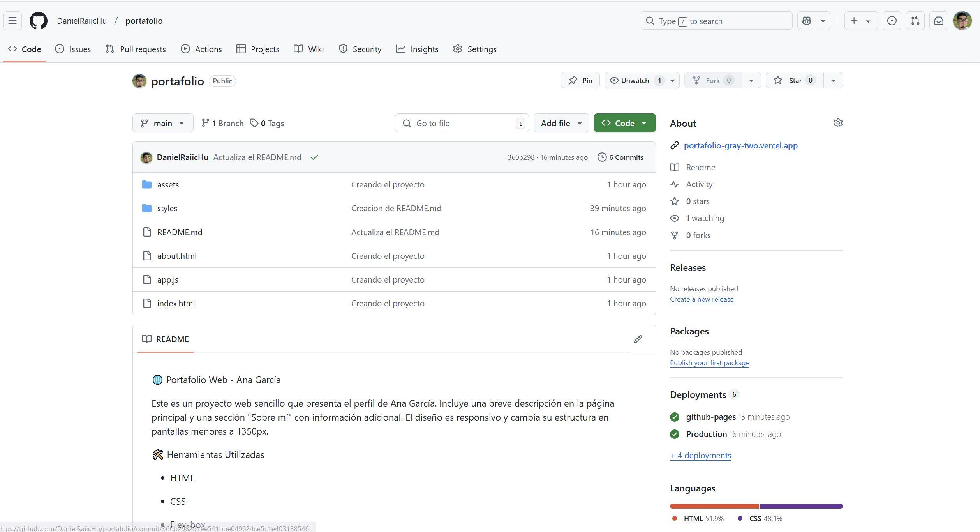Click Publish your first package
Viewport: 980px width, 532px height.
709,363
